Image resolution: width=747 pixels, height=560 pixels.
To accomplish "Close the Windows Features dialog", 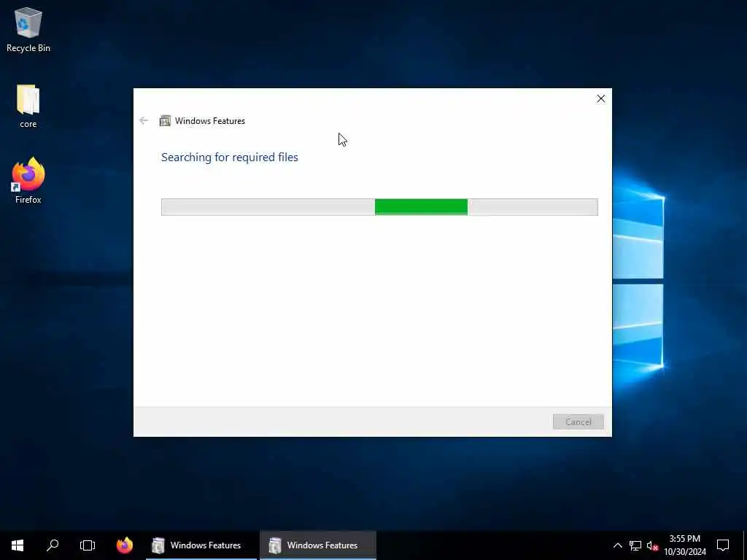I will [x=601, y=98].
